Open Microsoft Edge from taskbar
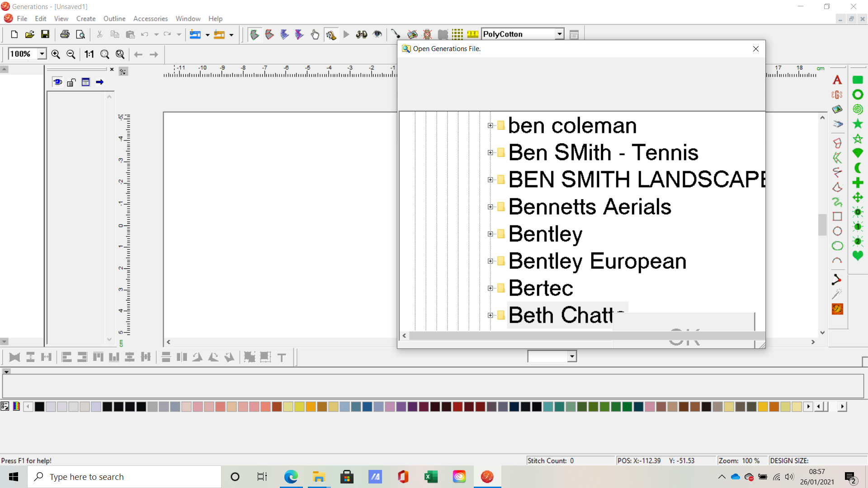 point(291,477)
